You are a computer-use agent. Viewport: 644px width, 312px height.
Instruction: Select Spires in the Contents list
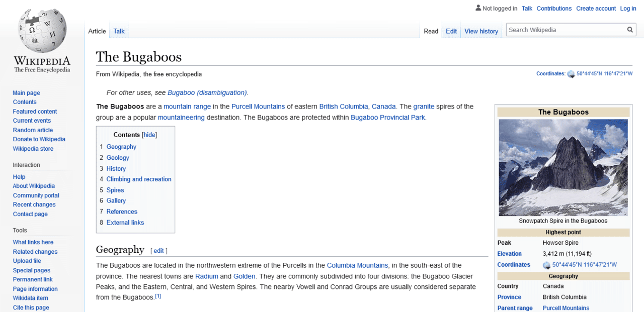click(x=115, y=190)
